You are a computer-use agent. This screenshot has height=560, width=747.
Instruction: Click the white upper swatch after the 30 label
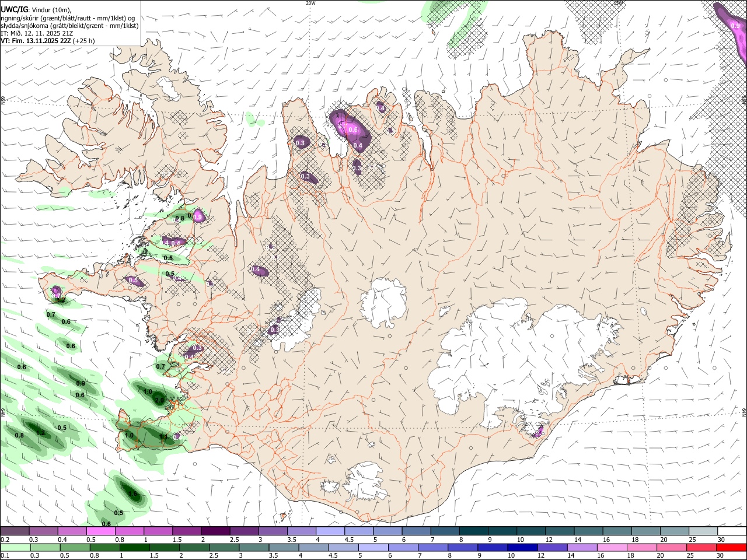(732, 531)
